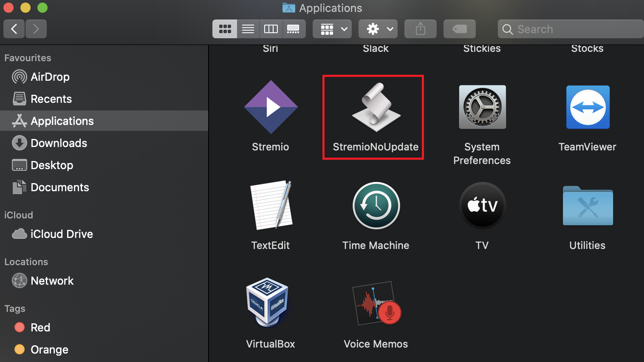The height and width of the screenshot is (362, 644).
Task: Select the StremioNoUpdate script icon
Action: (376, 107)
